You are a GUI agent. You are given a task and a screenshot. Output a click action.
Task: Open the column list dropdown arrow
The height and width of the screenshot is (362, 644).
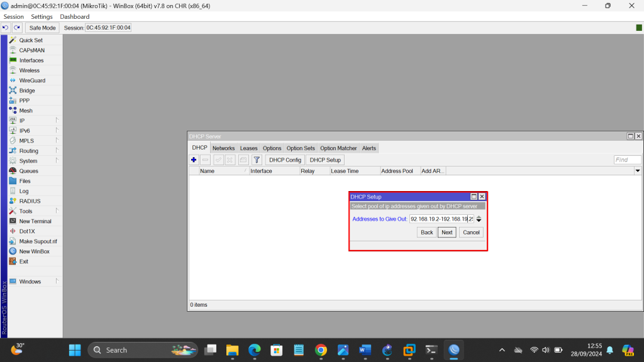pos(638,171)
